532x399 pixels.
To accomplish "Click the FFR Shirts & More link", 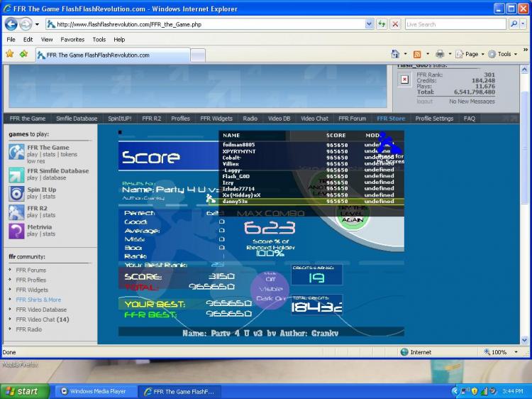I will click(38, 300).
